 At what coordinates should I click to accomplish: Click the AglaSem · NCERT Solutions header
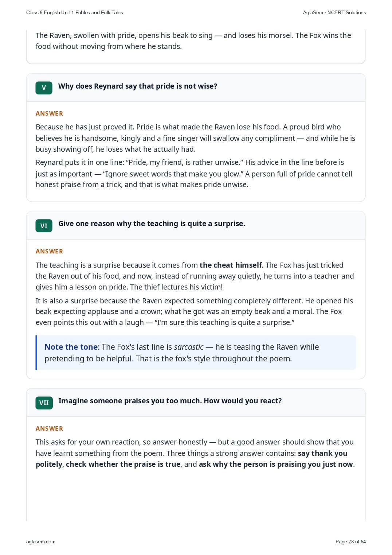pyautogui.click(x=334, y=12)
